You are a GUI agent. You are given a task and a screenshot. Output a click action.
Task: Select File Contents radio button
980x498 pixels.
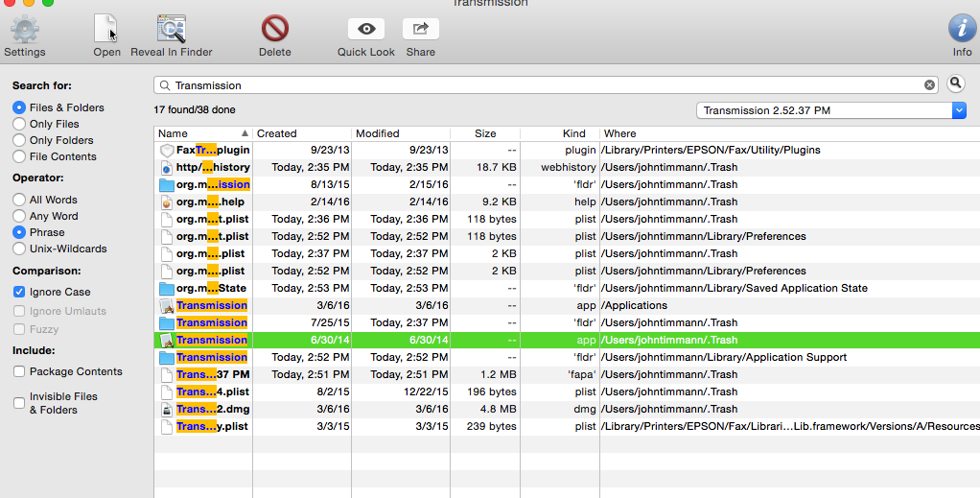[19, 156]
